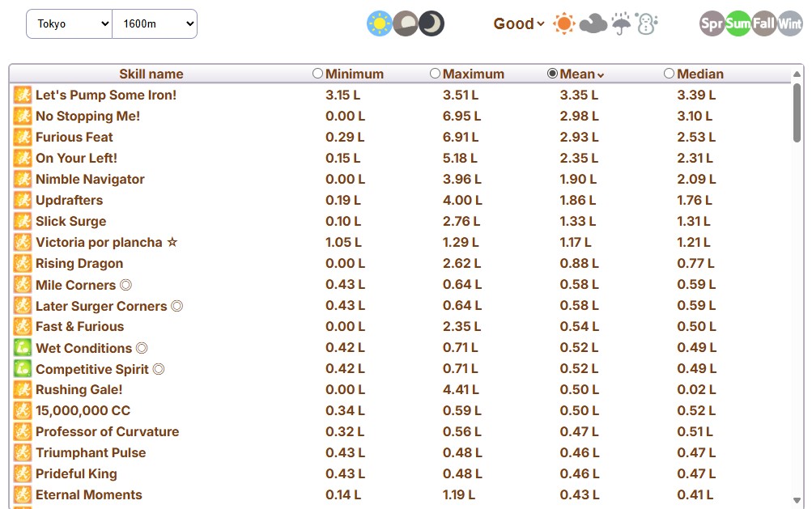Click the Victoria por plancha skill icon

tap(23, 242)
